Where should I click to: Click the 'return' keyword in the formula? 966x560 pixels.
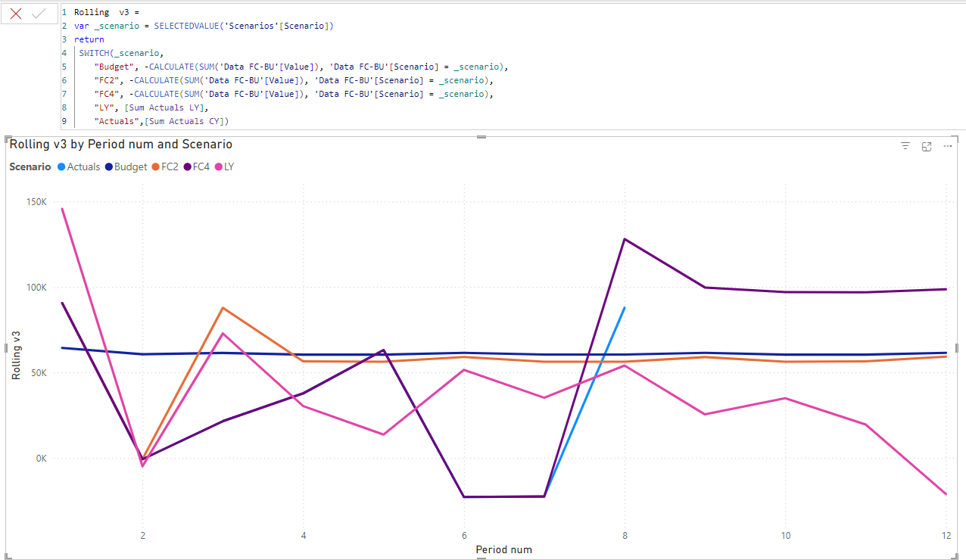coord(89,39)
